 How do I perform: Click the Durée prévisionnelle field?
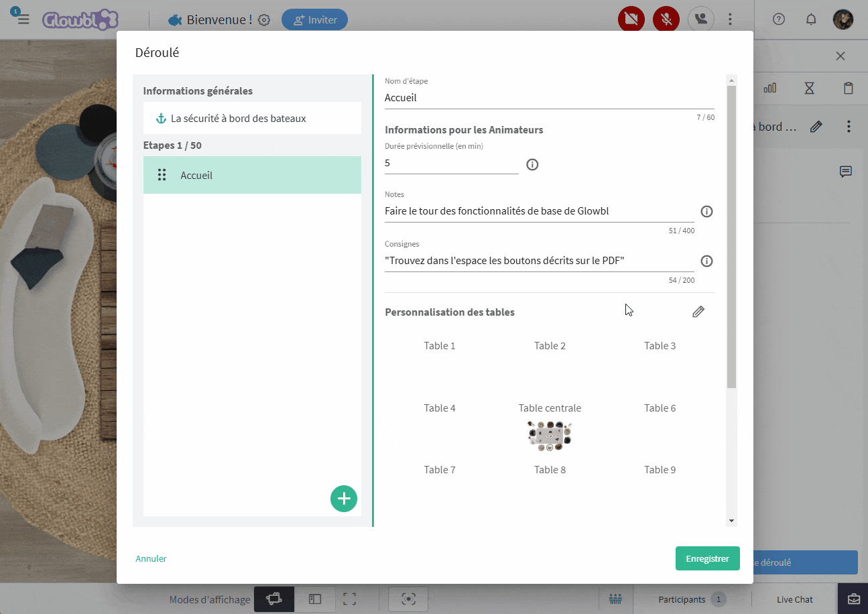[452, 164]
